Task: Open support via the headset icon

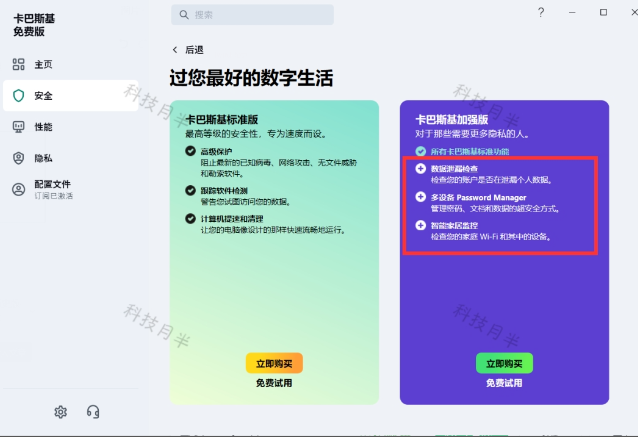Action: coord(93,412)
